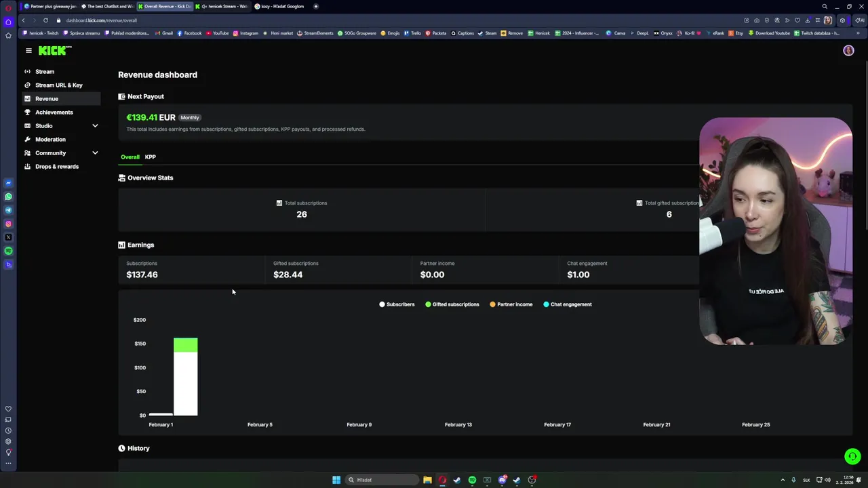Open the Etsy bookmark
Screen dimensions: 868x488
[x=736, y=33]
